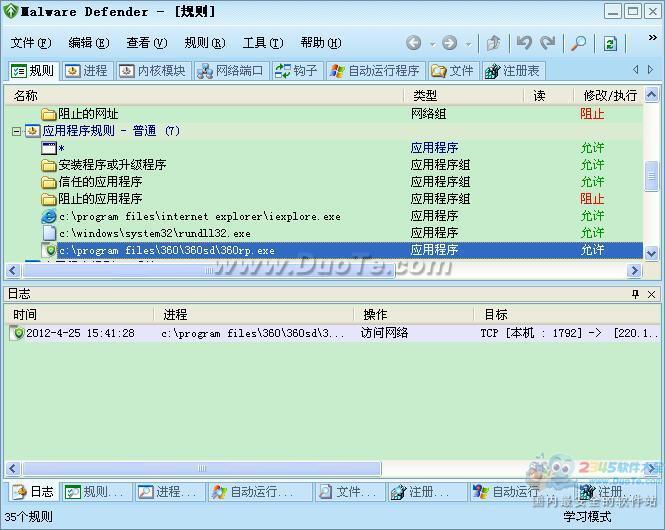
Task: Select the * application rule icon
Action: point(49,148)
